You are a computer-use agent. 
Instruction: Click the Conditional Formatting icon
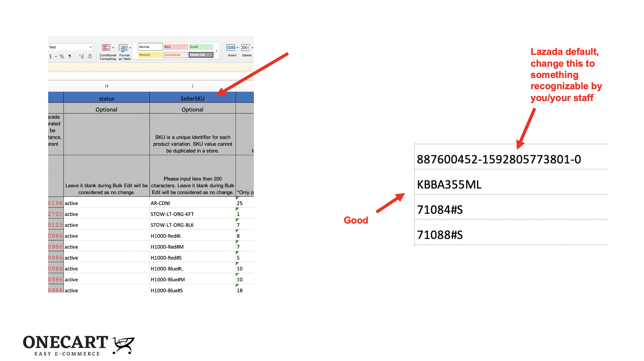pyautogui.click(x=106, y=48)
